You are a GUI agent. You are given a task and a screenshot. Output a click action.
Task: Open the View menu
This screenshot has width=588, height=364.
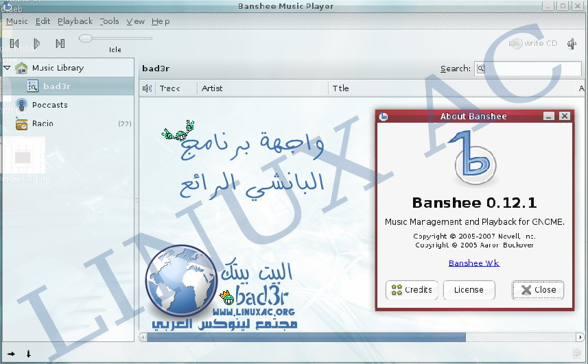(135, 21)
